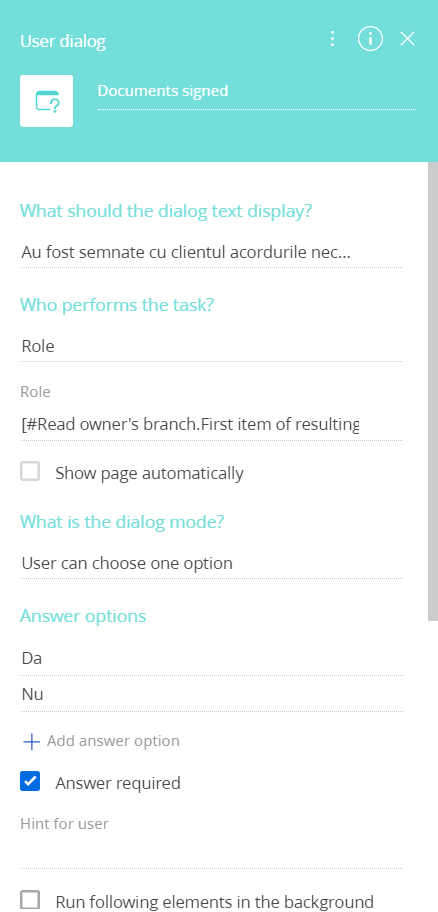Enable Run following elements in background
Viewport: 438px width, 912px height.
[30, 900]
